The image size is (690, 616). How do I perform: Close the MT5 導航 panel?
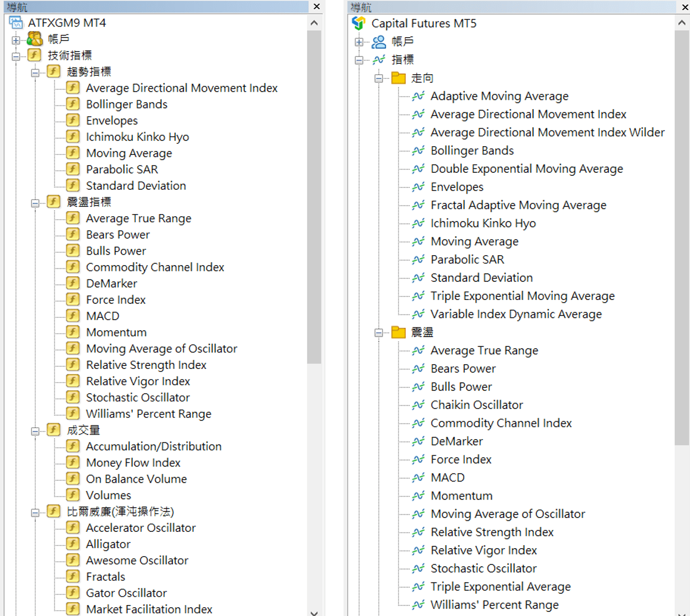point(685,7)
